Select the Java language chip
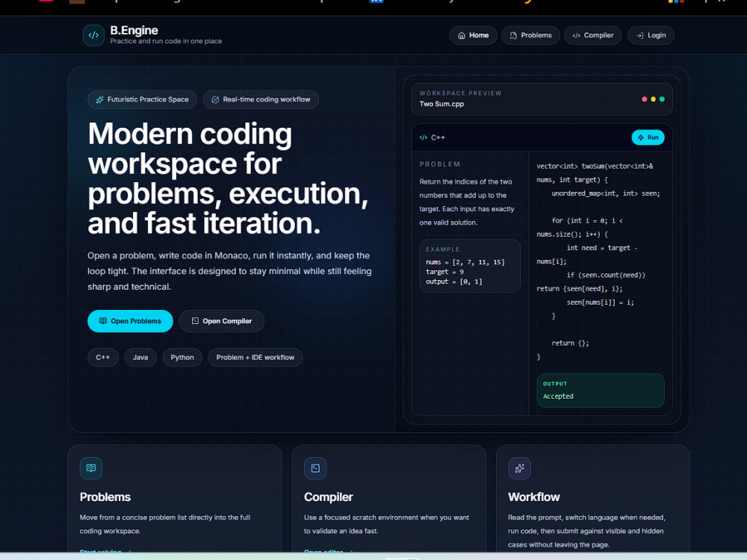The height and width of the screenshot is (560, 747). [140, 357]
